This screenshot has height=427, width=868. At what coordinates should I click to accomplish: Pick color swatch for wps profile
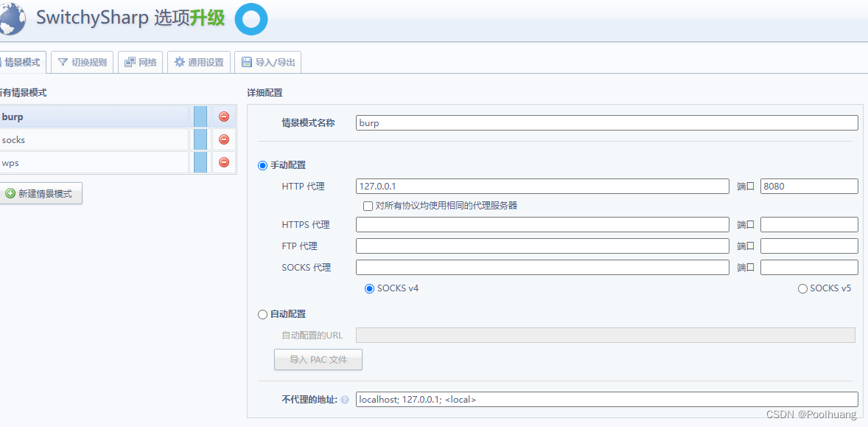pyautogui.click(x=200, y=162)
